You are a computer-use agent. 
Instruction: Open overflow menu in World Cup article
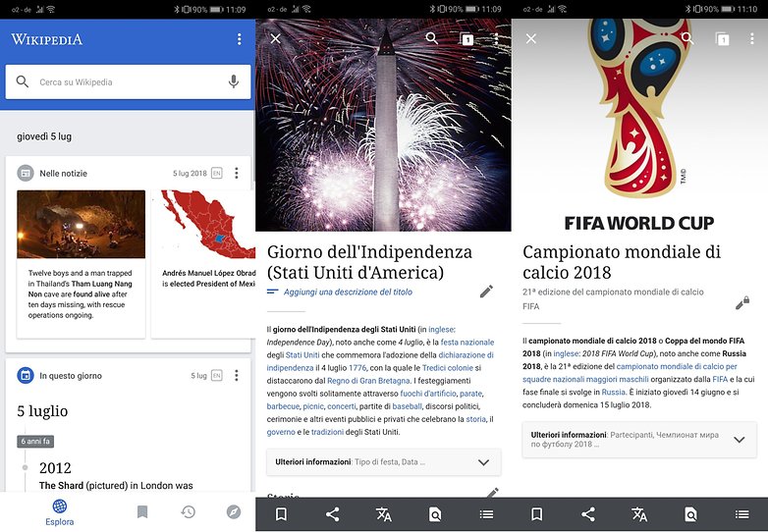(x=752, y=39)
